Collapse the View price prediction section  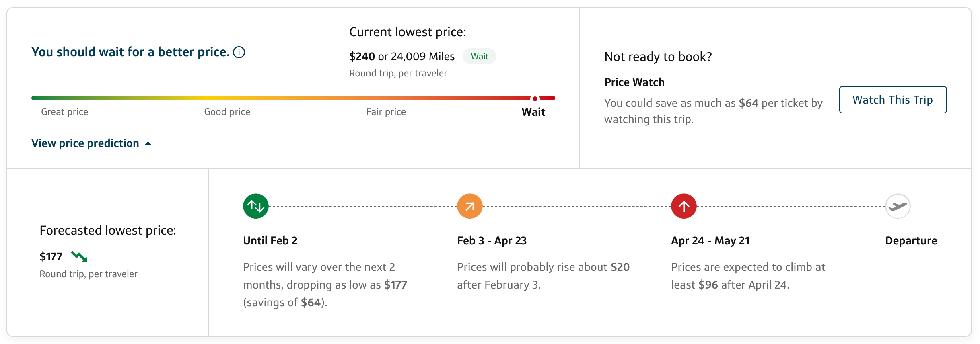tap(91, 143)
